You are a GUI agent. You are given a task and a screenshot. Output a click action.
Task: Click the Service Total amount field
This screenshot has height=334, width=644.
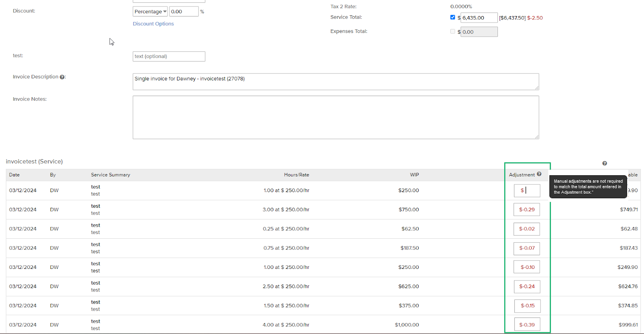(479, 18)
